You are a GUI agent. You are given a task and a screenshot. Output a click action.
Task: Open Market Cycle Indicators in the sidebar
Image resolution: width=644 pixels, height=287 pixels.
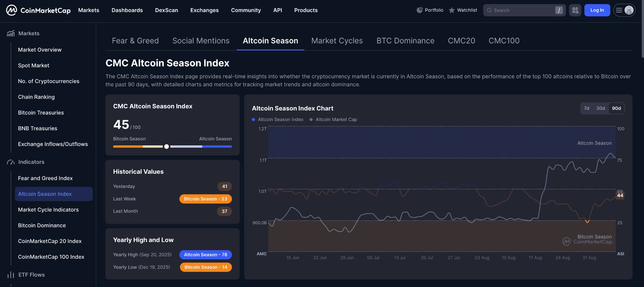(48, 210)
